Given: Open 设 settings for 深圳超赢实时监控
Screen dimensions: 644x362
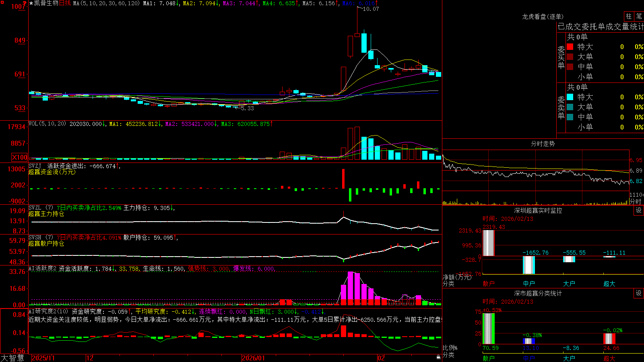Looking at the screenshot, I should click(639, 210).
